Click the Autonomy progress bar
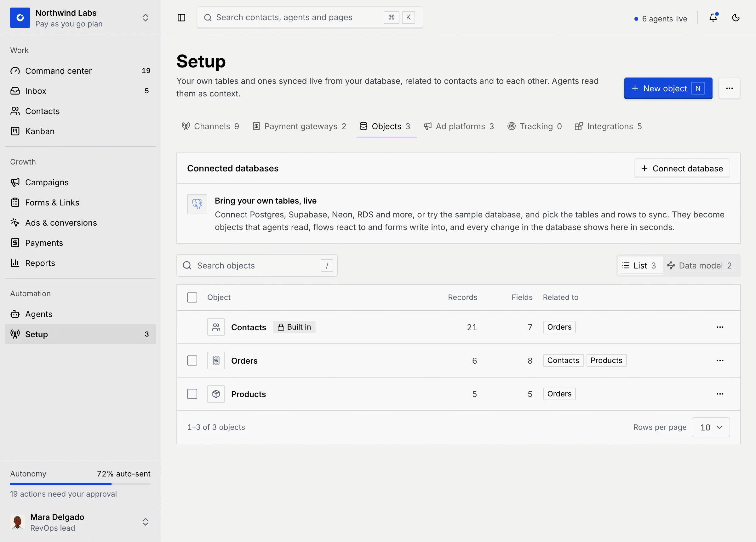756x542 pixels. [80, 484]
